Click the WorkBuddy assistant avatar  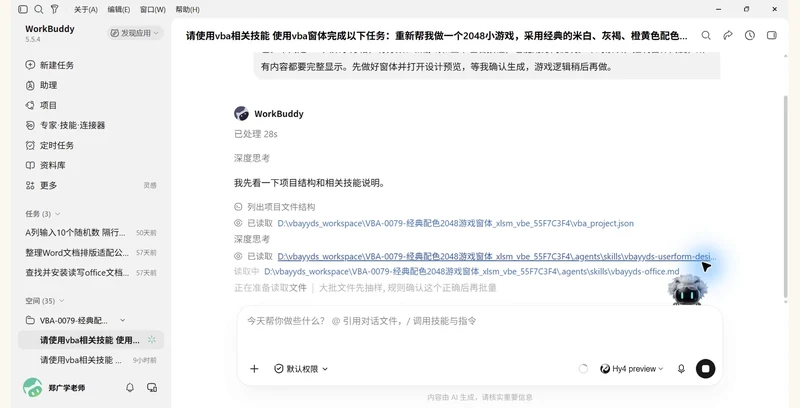click(241, 113)
